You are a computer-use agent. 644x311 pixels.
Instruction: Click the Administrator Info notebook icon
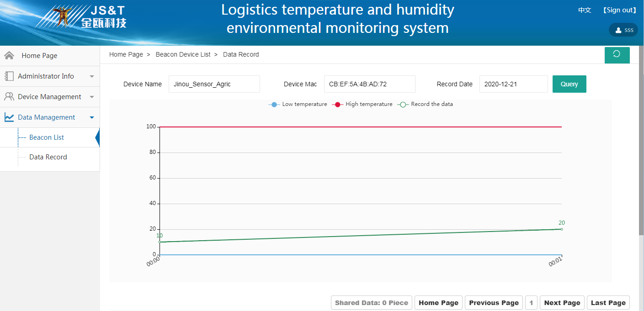click(x=9, y=76)
